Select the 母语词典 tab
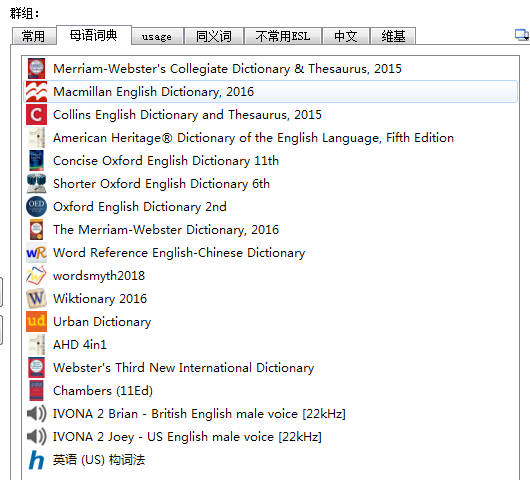 (x=94, y=35)
